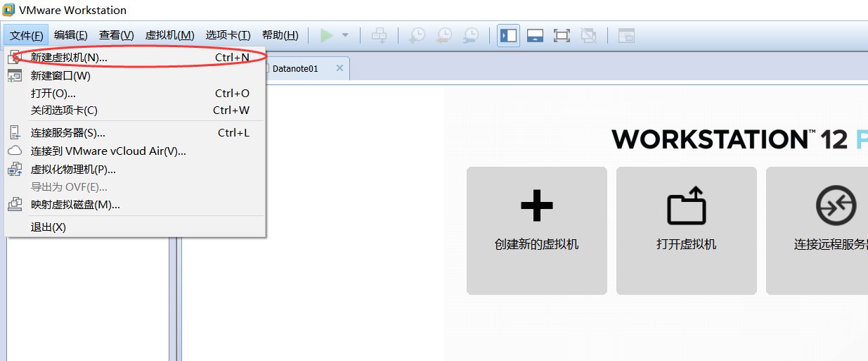Select 连接到 VMware vCloud Air(V)... entry
868x361 pixels.
pyautogui.click(x=135, y=151)
